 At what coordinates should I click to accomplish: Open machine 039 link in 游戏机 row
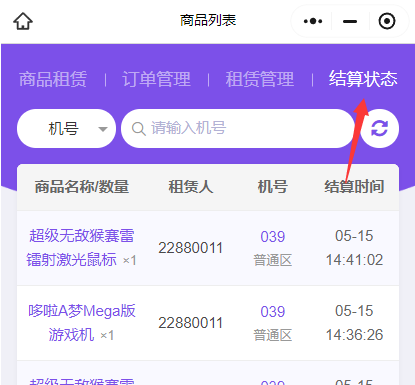point(273,312)
